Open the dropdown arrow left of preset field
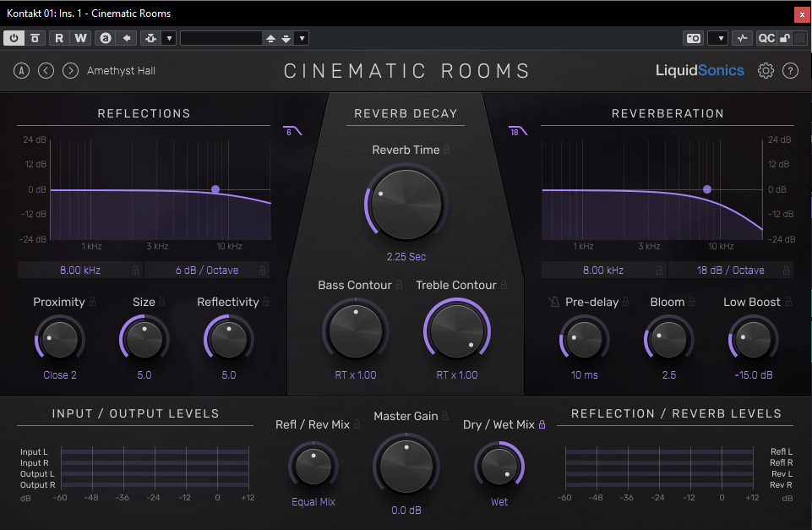812x530 pixels. pos(169,38)
